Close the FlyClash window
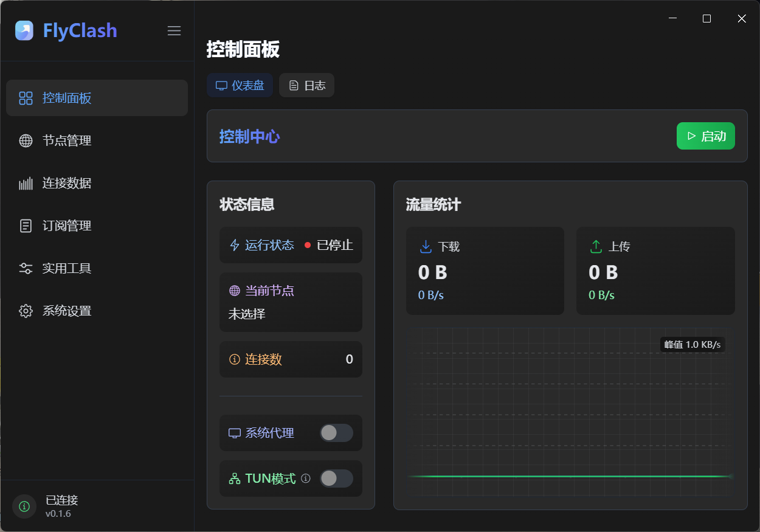760x532 pixels. tap(742, 19)
